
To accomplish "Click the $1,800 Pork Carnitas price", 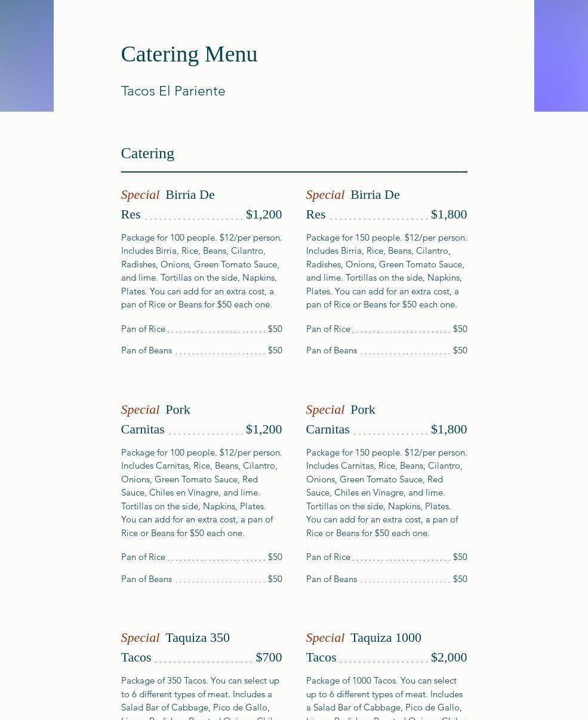I will tap(448, 429).
